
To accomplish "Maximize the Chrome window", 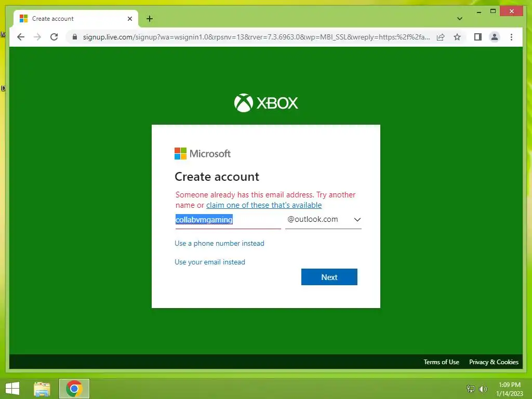I will click(493, 11).
